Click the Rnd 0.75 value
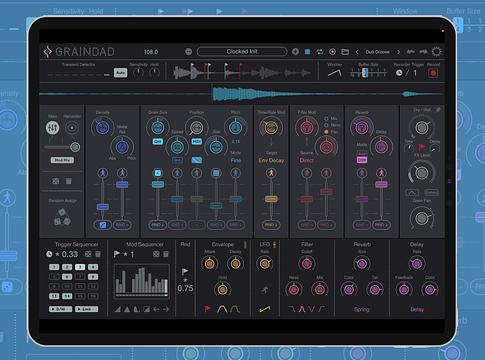Viewport: 485px width, 360px height. pyautogui.click(x=185, y=288)
